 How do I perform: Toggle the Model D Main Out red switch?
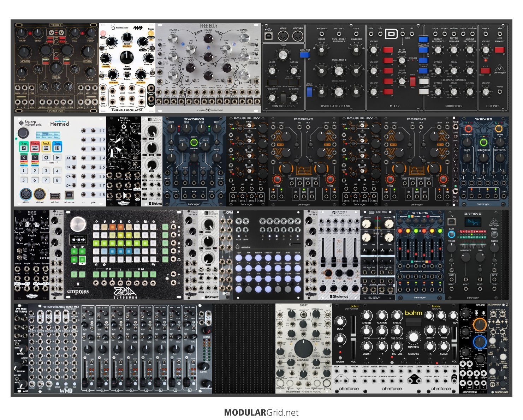pos(500,50)
